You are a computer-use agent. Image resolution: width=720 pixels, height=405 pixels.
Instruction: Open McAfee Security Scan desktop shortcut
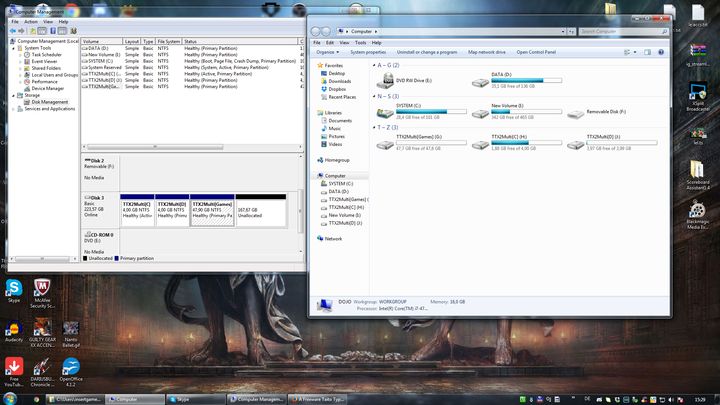point(42,293)
